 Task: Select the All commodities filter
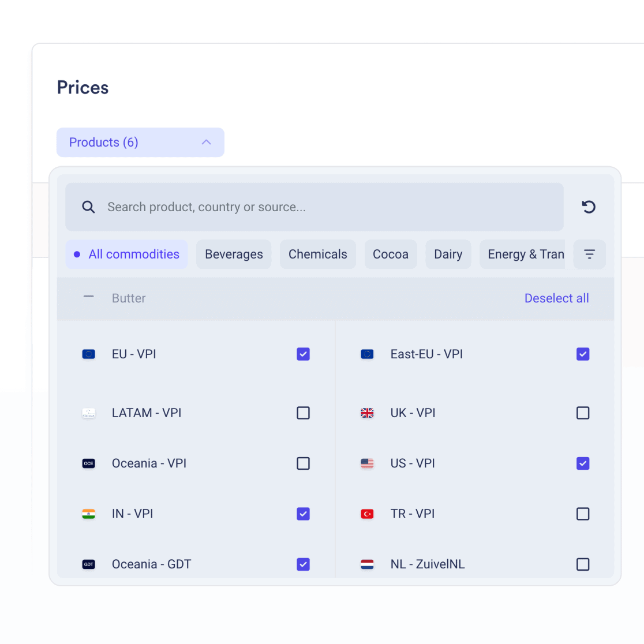[127, 254]
